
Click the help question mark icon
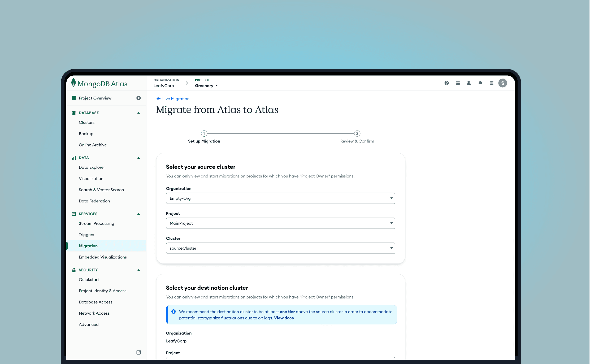[x=446, y=83]
